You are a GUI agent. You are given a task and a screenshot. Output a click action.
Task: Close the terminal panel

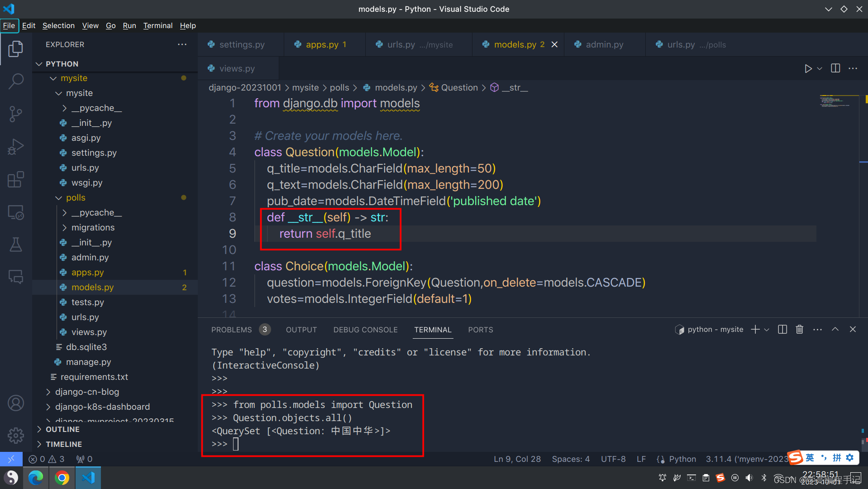[x=853, y=330]
